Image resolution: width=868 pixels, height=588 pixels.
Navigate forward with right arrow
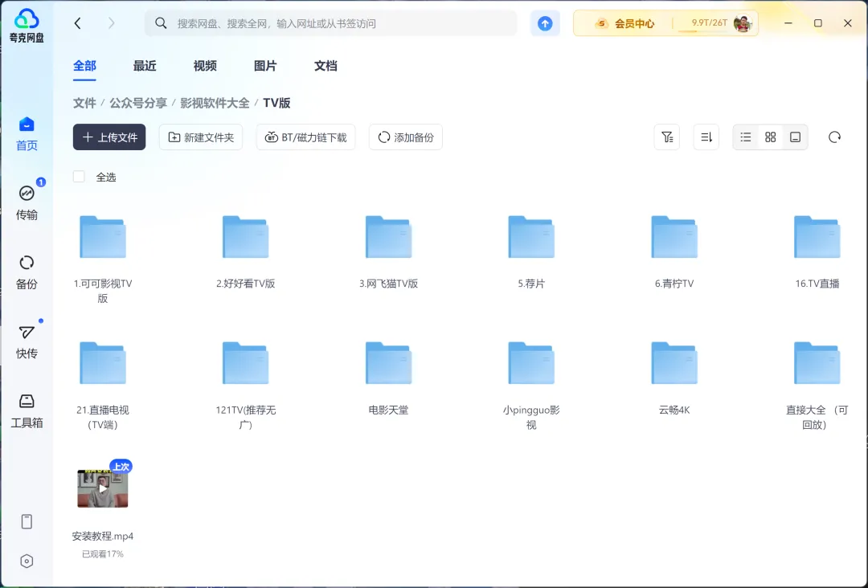coord(111,23)
